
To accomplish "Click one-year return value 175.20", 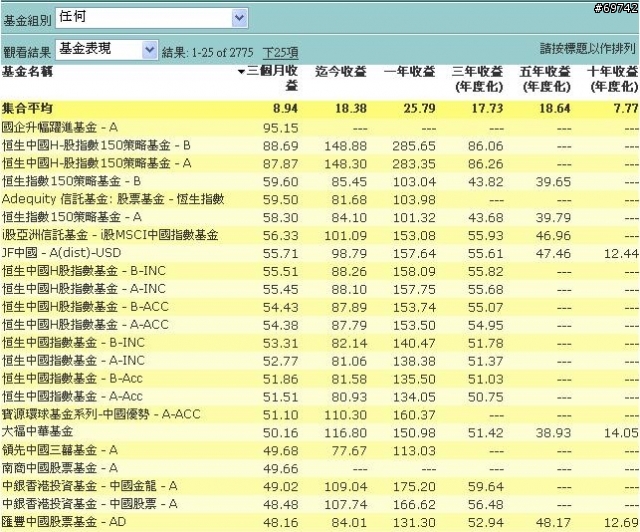I will [x=414, y=487].
